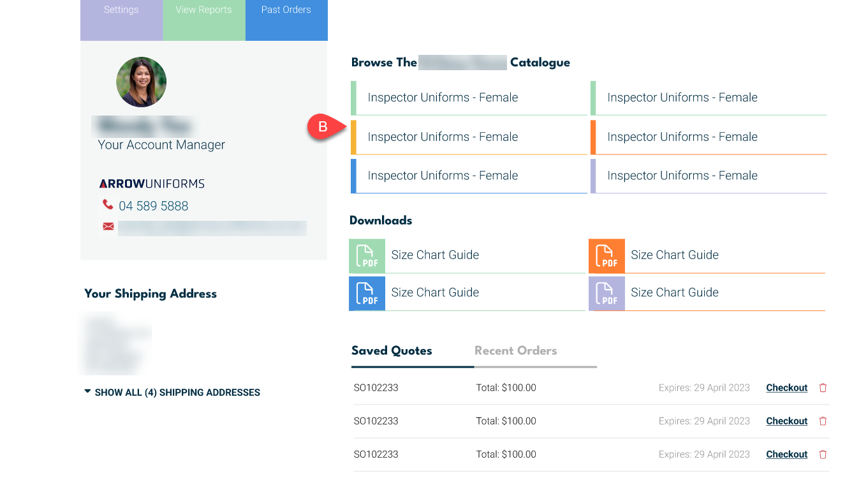Click the red phone icon

[108, 205]
